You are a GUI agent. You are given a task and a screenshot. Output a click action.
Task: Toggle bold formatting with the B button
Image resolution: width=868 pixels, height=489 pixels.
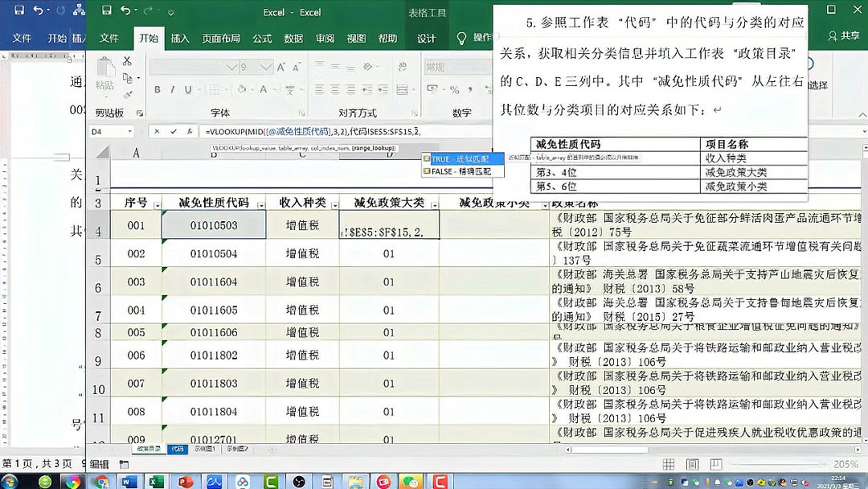157,90
